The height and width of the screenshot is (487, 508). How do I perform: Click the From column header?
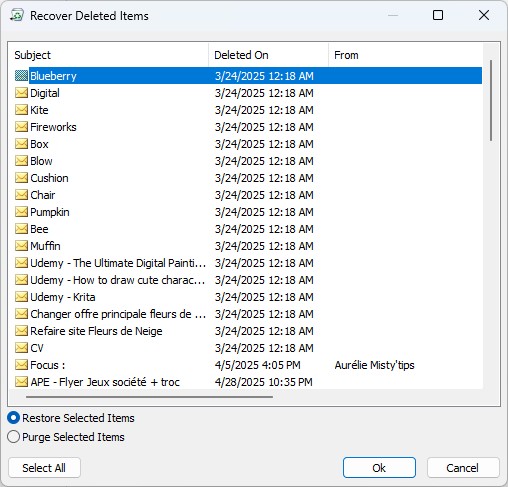406,55
